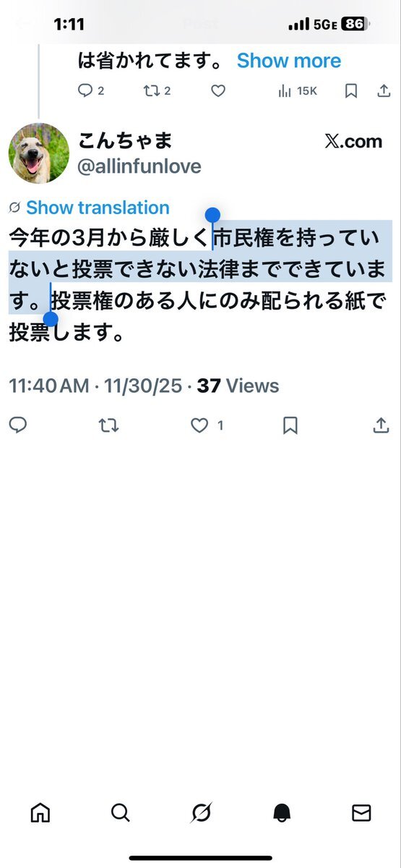Tap the lower text selection handle
Screen dimensions: 401x868
[51, 319]
